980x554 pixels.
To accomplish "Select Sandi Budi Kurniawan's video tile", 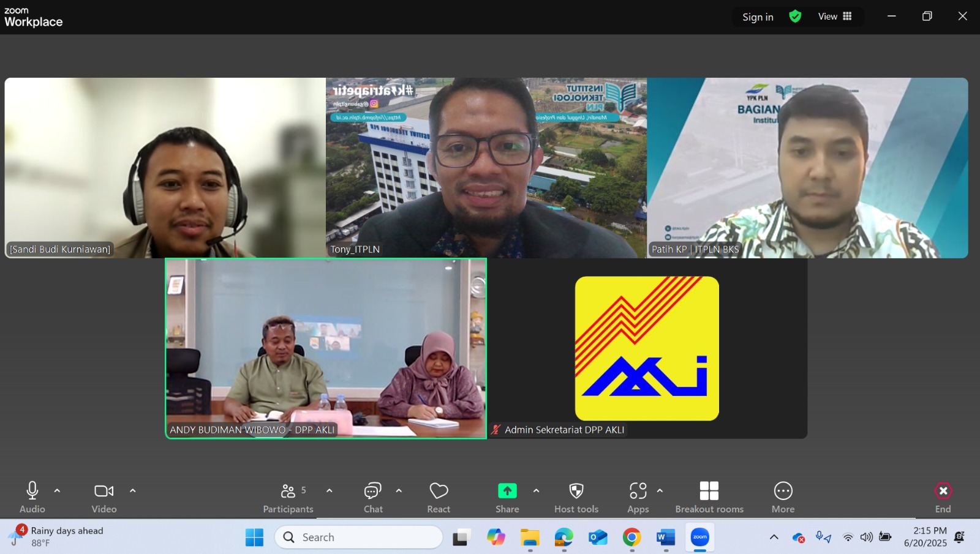I will pos(165,168).
